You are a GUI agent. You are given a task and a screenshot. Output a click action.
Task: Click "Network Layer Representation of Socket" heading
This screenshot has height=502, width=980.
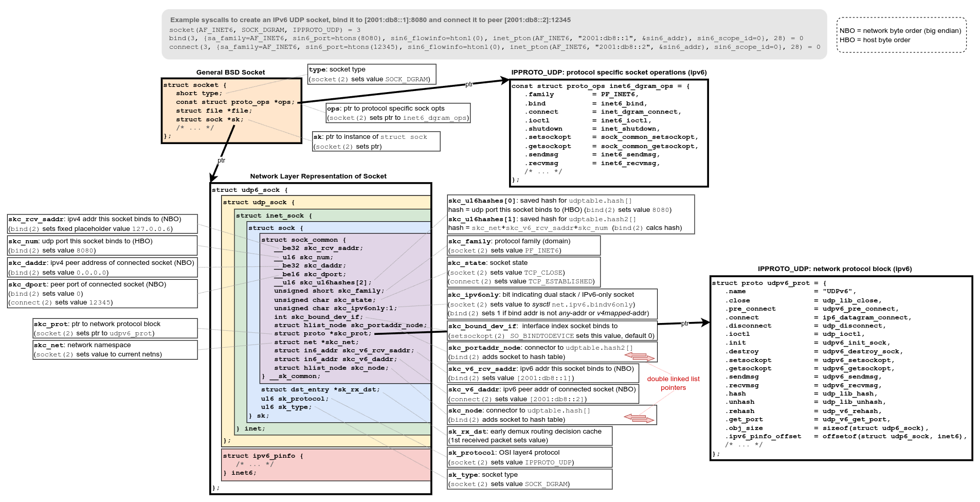(318, 176)
